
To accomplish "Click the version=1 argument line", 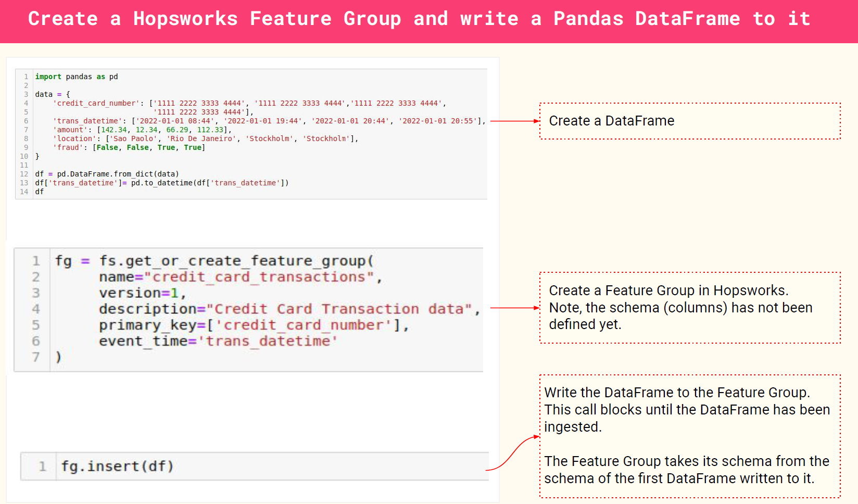I will 143,293.
